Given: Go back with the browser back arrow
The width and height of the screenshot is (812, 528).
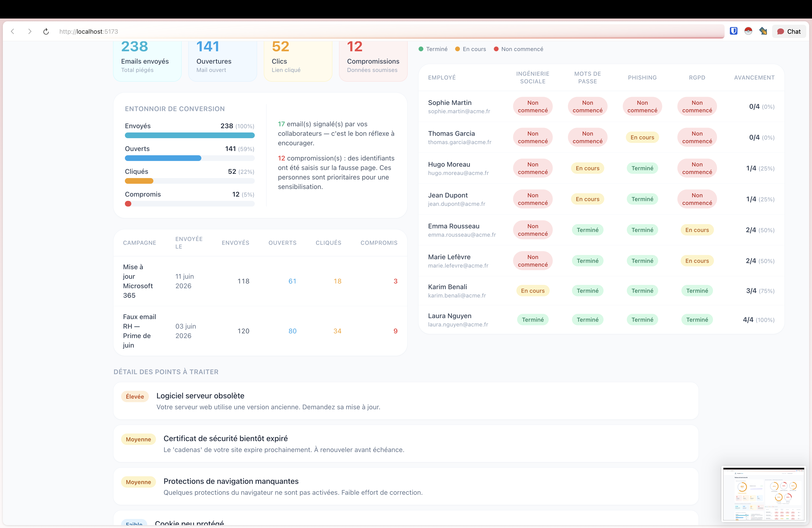Looking at the screenshot, I should [13, 31].
